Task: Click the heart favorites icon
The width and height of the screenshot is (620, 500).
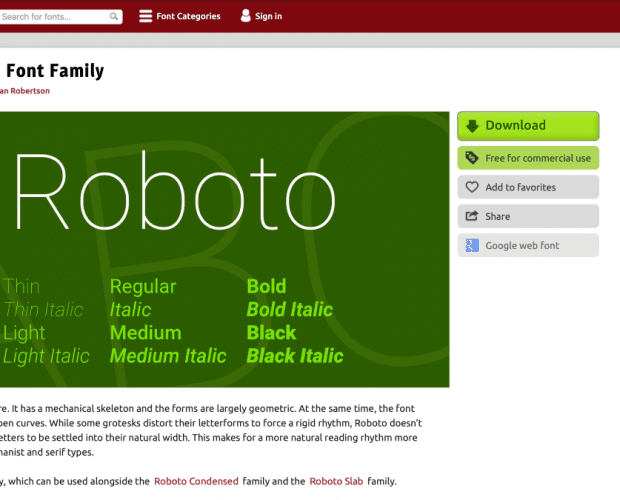Action: pos(472,187)
